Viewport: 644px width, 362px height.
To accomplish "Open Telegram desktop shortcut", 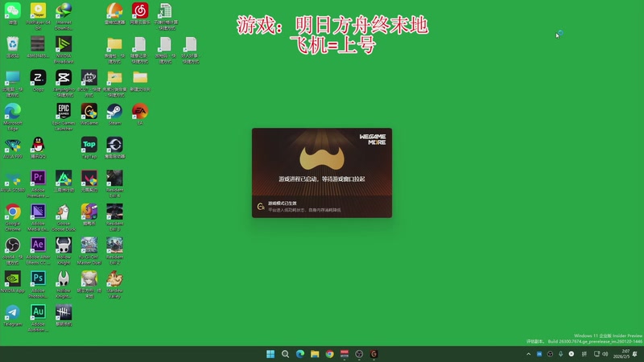I will point(13,315).
